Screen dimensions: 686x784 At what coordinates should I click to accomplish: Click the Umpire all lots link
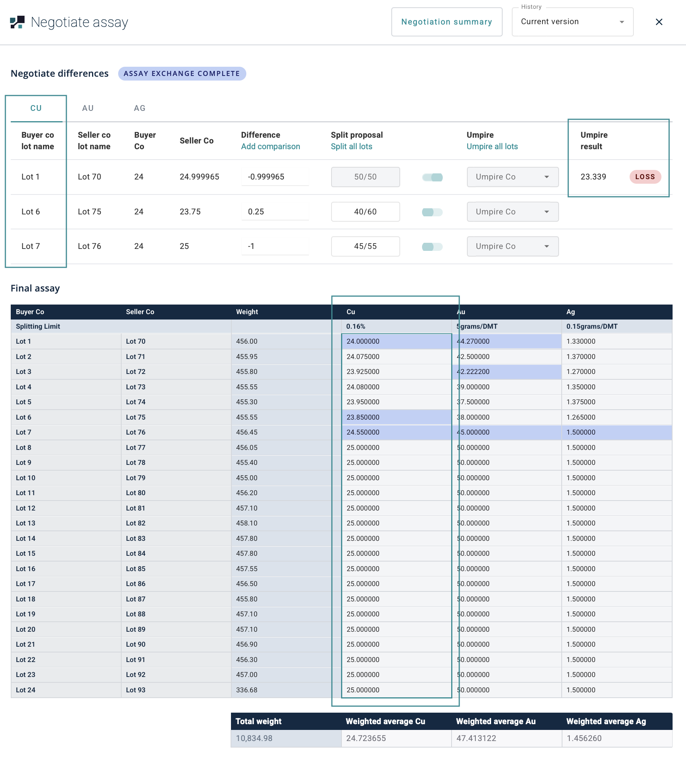492,147
